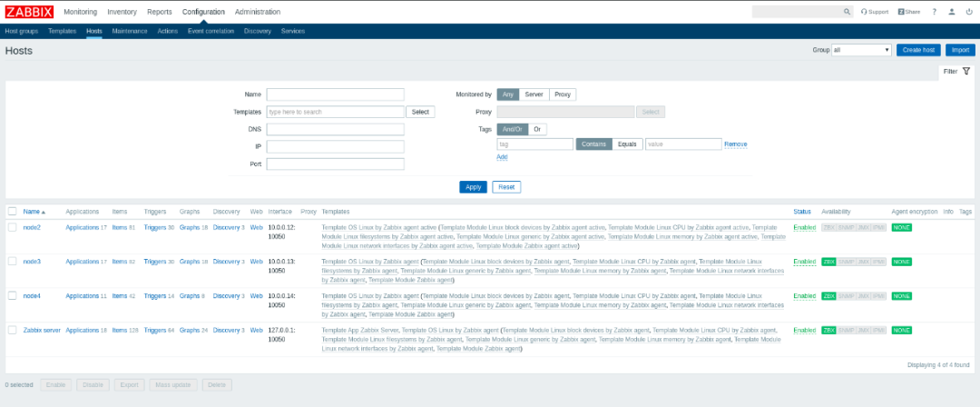This screenshot has height=407, width=980.
Task: Go to Services submenu
Action: point(293,31)
